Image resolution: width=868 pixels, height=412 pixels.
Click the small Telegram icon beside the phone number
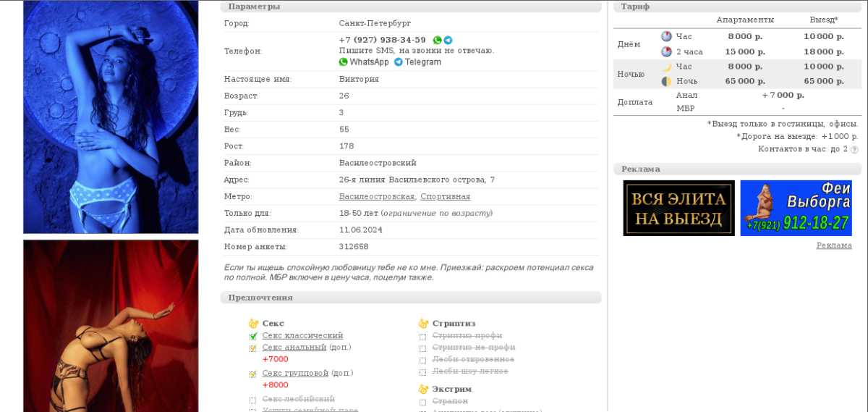pyautogui.click(x=448, y=41)
